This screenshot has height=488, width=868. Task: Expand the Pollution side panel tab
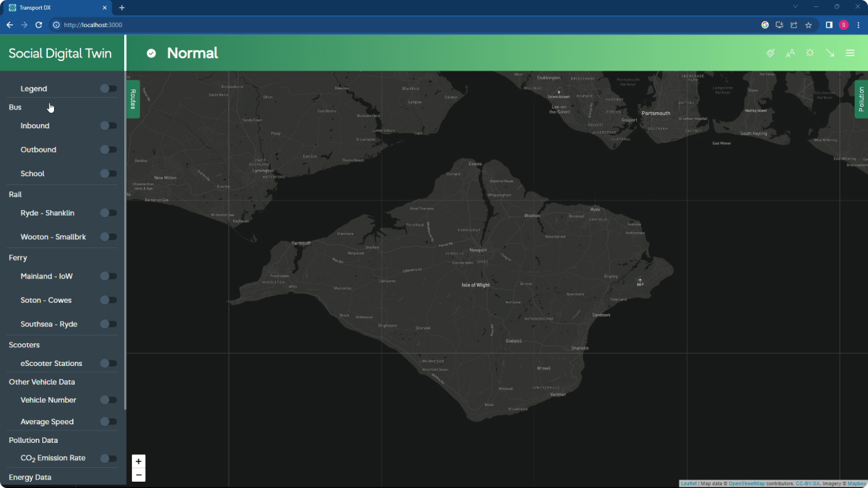pos(861,99)
